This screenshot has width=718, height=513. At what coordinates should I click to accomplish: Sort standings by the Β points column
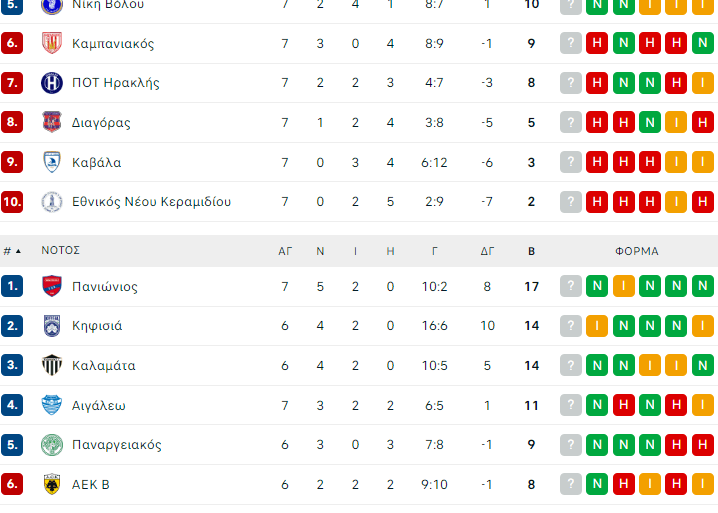pos(531,251)
